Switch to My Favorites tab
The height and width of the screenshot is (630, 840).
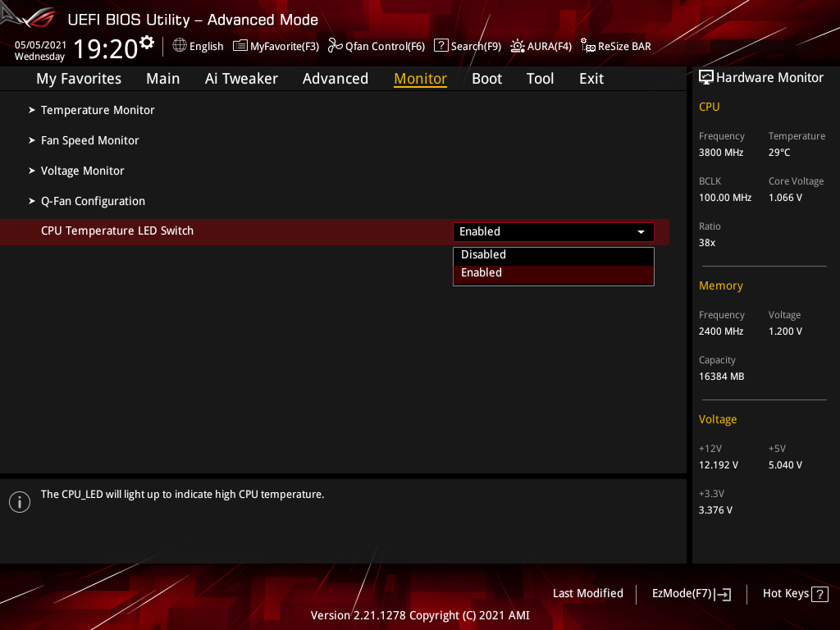[x=79, y=79]
